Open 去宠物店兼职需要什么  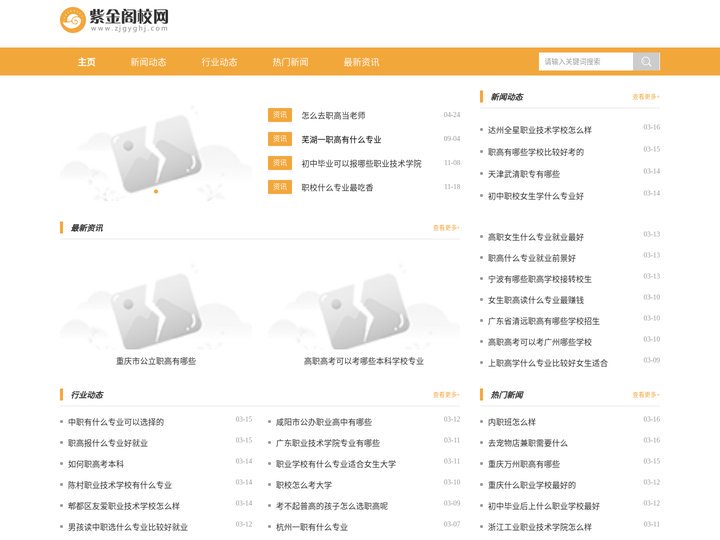(x=528, y=443)
